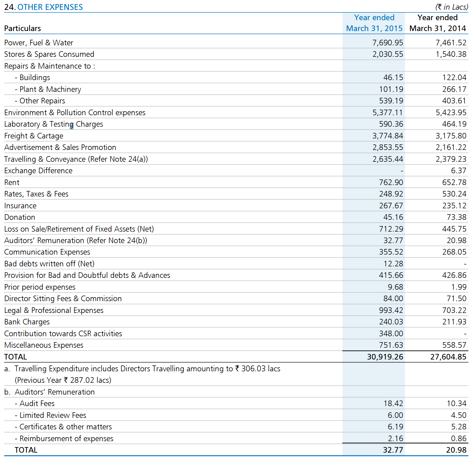Select 'Provision for Bad and Doubtful debts & Advances'

tap(87, 275)
